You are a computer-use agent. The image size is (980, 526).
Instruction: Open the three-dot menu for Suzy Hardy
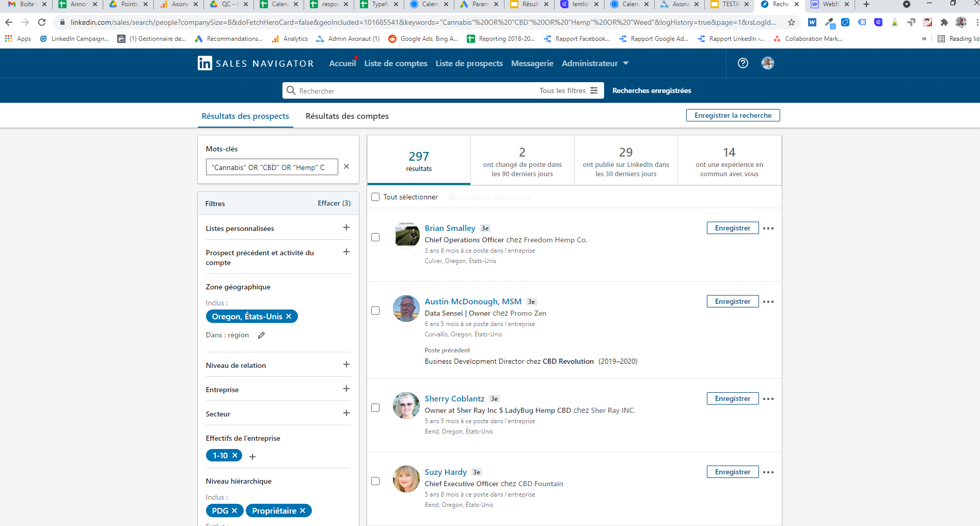[768, 472]
